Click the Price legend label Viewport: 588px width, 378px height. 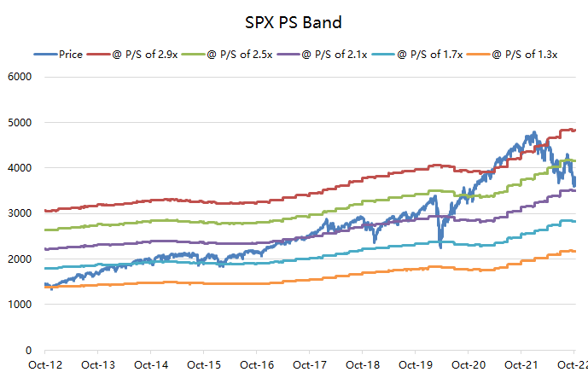point(71,55)
